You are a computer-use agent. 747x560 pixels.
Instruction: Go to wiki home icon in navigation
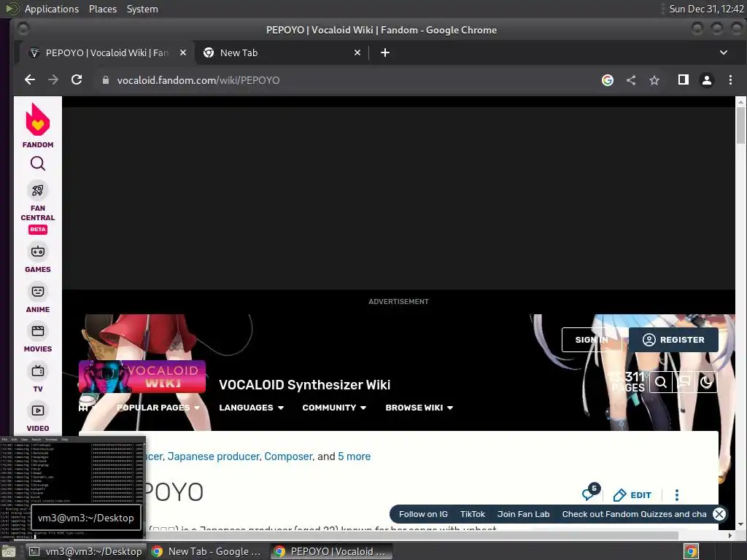pos(83,408)
